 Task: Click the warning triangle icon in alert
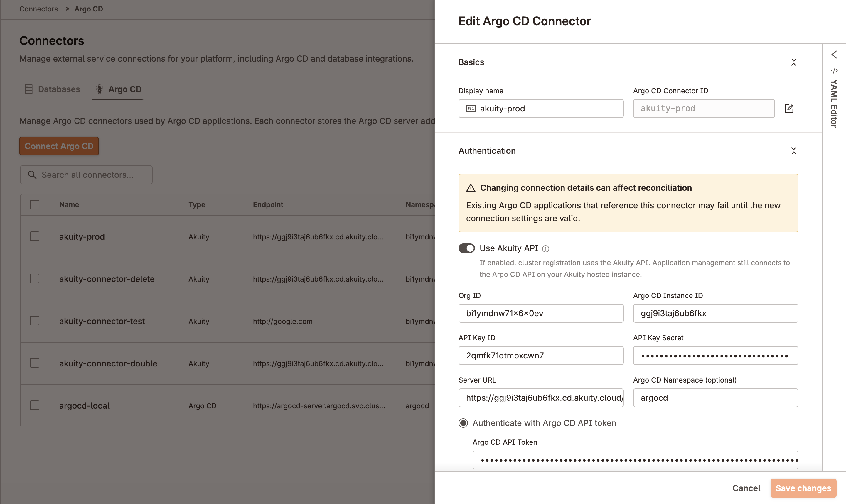point(471,188)
